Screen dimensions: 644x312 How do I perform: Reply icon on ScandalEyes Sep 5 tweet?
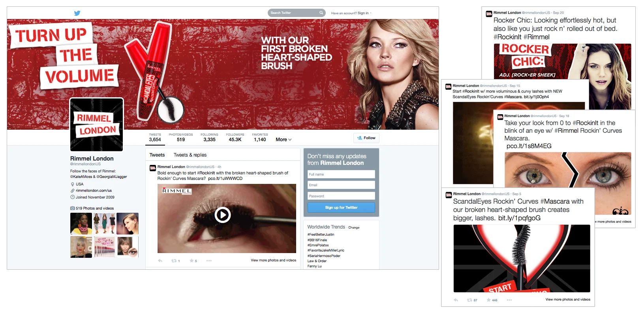(456, 300)
